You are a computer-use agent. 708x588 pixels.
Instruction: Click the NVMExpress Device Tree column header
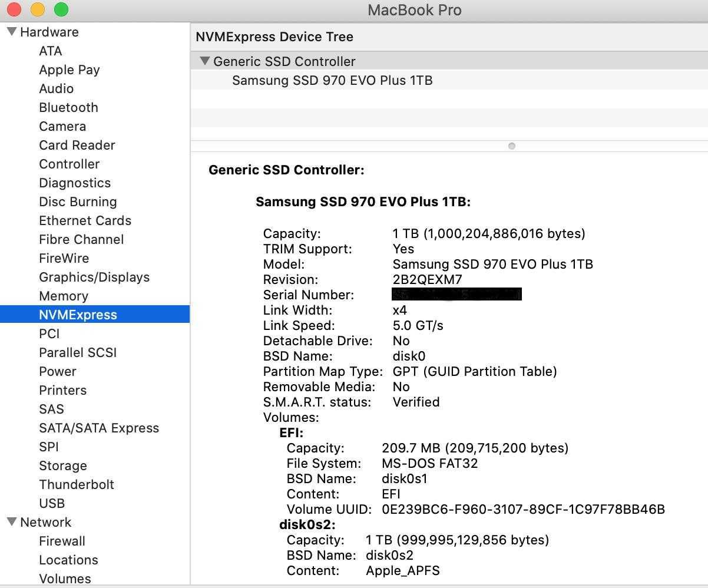pyautogui.click(x=274, y=37)
